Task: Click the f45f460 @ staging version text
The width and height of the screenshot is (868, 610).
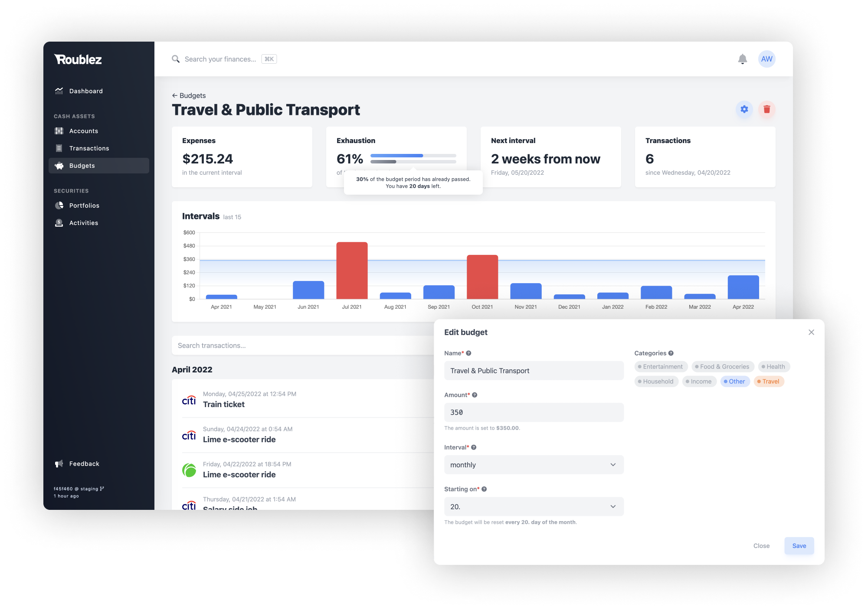Action: point(79,489)
